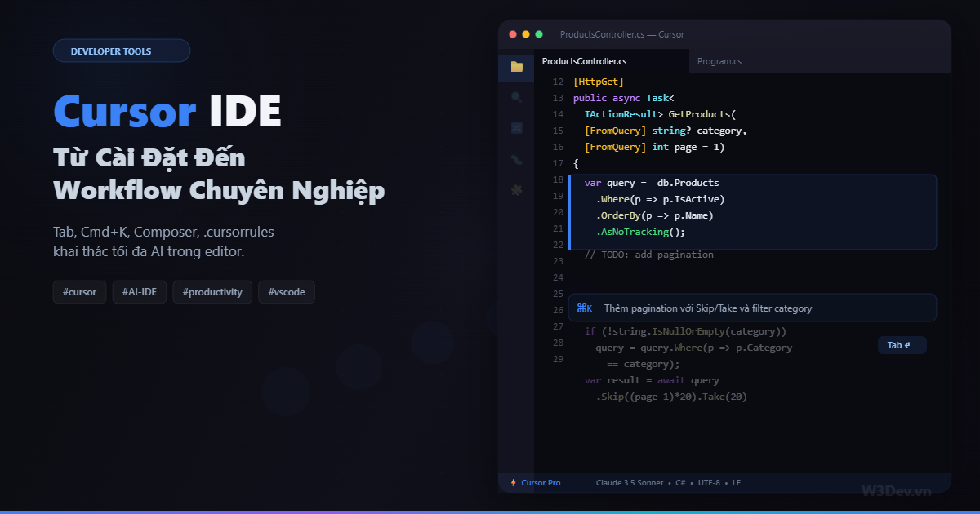The image size is (980, 514).
Task: Open the bottom plugin icon in the activity bar
Action: (516, 189)
